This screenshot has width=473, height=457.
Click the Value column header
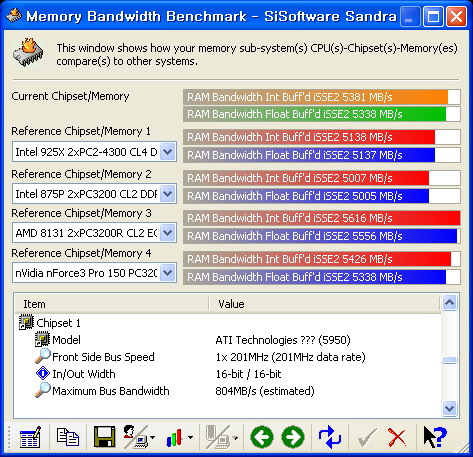coord(324,304)
